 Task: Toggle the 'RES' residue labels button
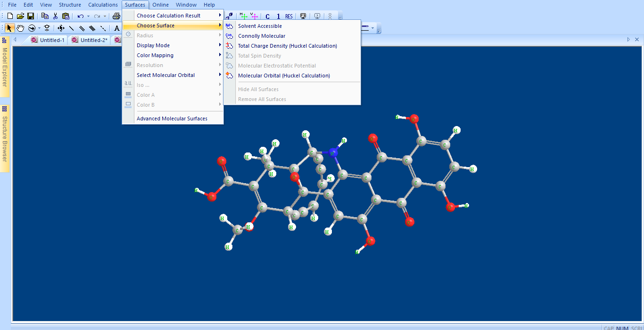click(x=289, y=17)
